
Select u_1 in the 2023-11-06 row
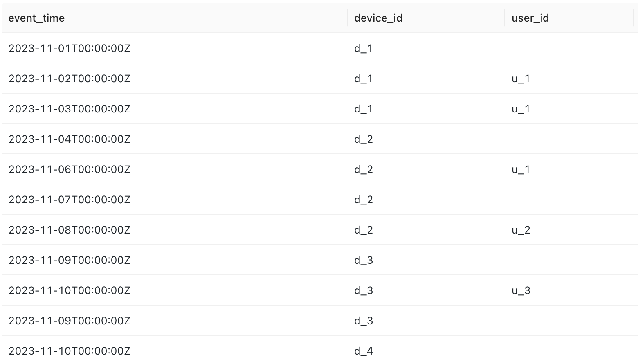521,169
